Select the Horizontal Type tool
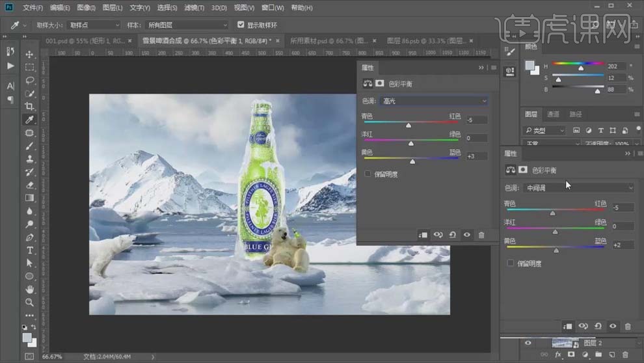This screenshot has width=644, height=363. [x=30, y=250]
